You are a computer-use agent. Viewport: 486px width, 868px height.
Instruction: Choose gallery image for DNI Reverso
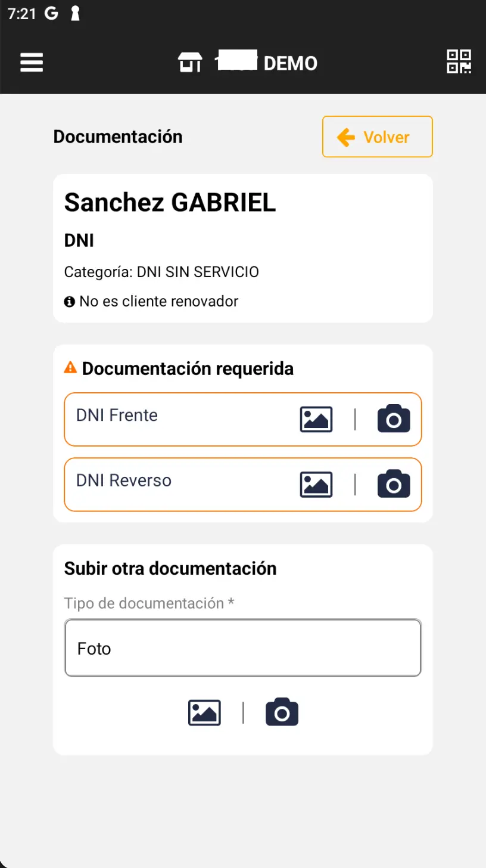[x=316, y=484]
